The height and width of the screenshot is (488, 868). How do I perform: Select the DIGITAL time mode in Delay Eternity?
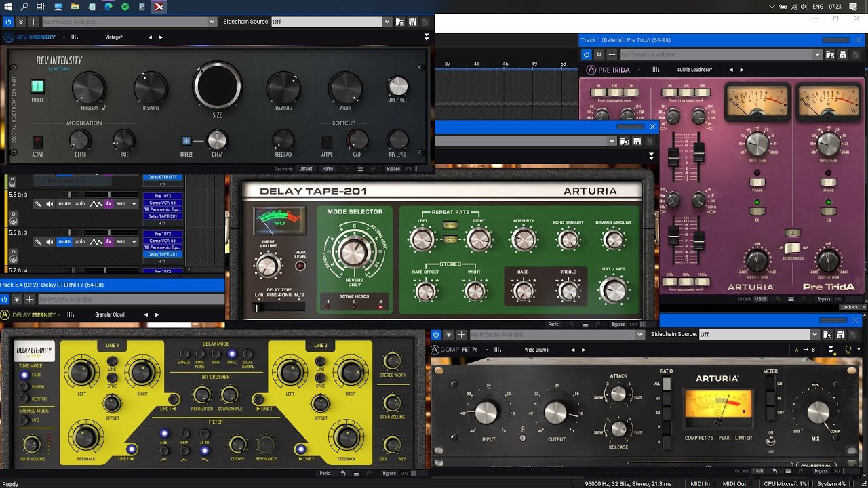[25, 387]
